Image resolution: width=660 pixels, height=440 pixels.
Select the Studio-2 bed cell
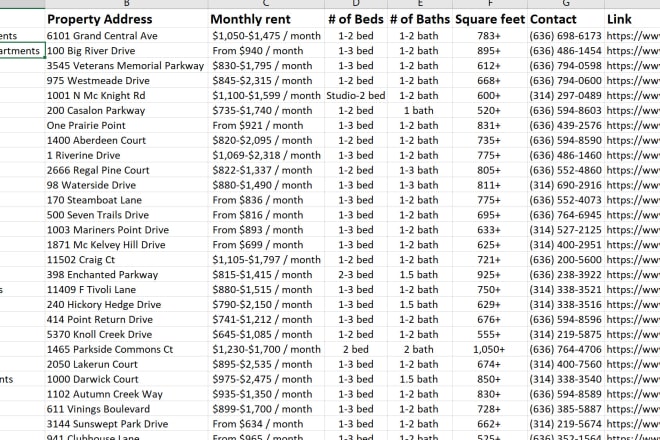356,96
